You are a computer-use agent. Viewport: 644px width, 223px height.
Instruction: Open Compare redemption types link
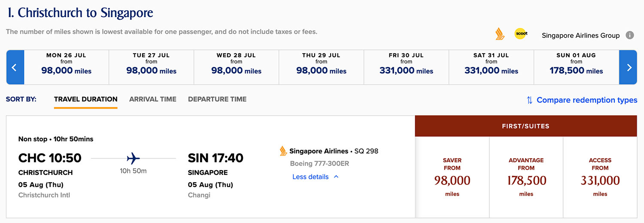[x=587, y=100]
